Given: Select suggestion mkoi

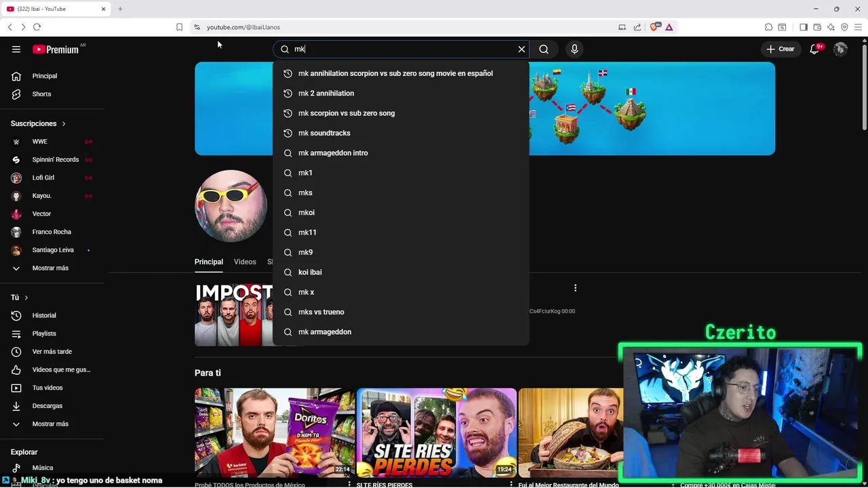Looking at the screenshot, I should tap(401, 212).
